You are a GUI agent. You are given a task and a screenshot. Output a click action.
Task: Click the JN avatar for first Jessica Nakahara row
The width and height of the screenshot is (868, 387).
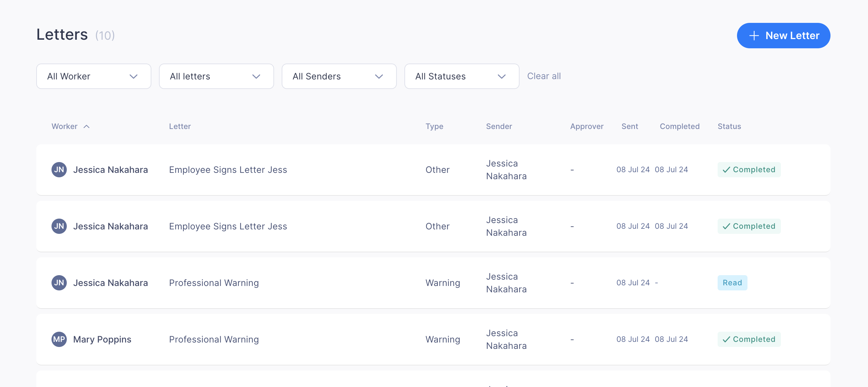pos(59,169)
